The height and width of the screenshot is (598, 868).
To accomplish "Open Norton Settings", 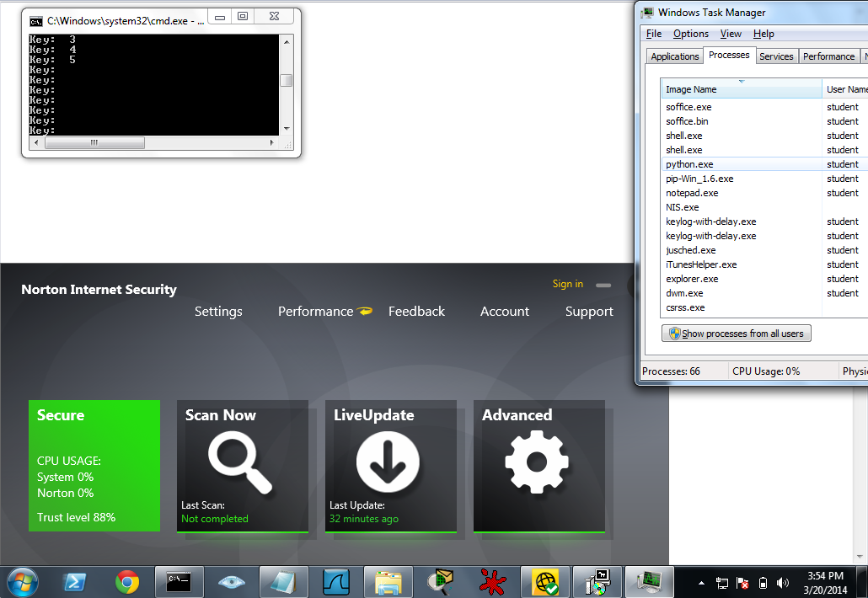I will [x=218, y=312].
